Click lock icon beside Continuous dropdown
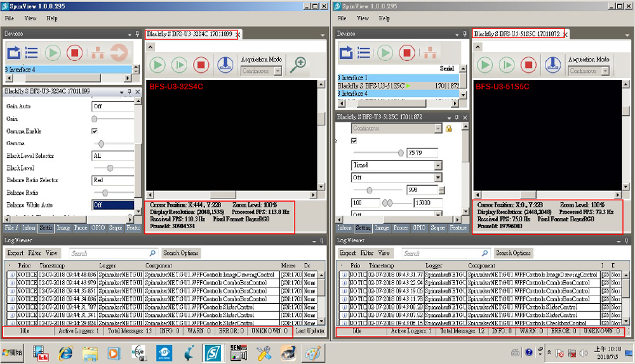Viewport: 635px width, 364px height. coord(448,129)
